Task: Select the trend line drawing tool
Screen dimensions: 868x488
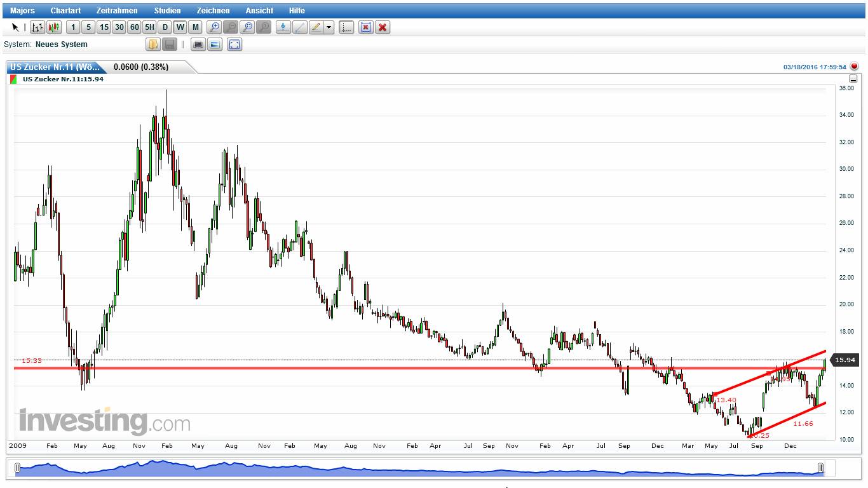Action: click(300, 27)
